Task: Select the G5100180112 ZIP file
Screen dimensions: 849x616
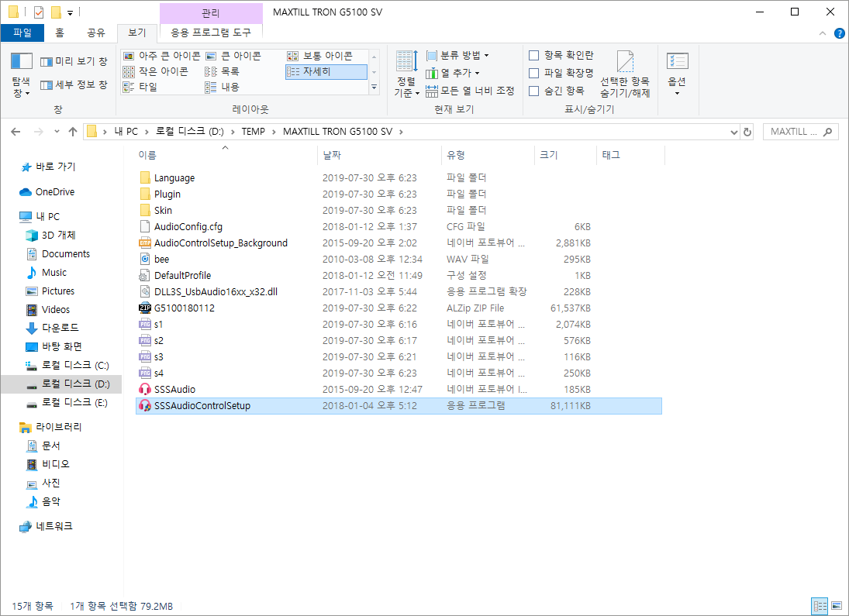Action: coord(184,308)
